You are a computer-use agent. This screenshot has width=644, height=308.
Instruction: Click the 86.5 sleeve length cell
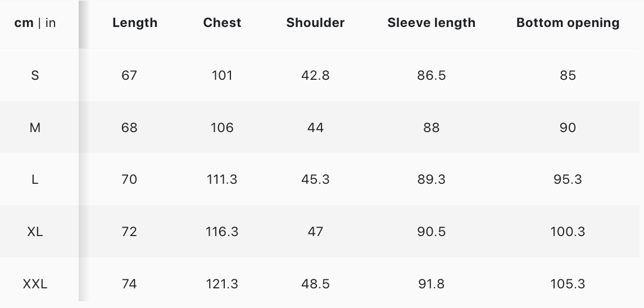(431, 75)
